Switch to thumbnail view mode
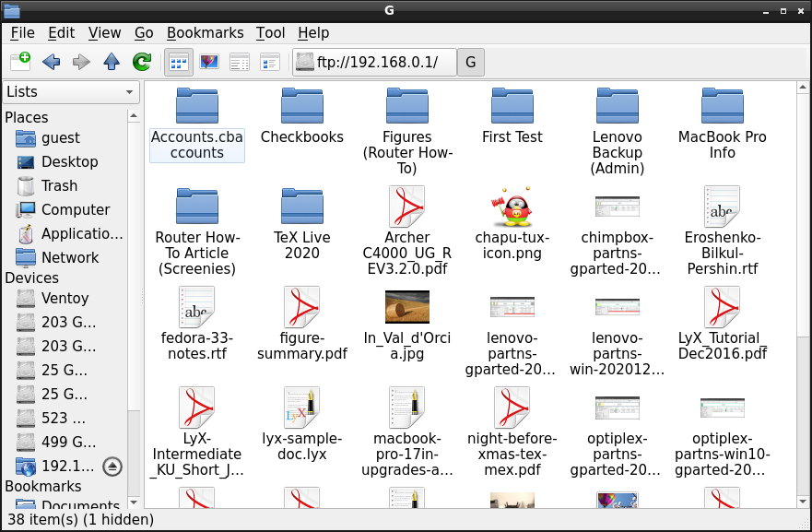 [209, 63]
